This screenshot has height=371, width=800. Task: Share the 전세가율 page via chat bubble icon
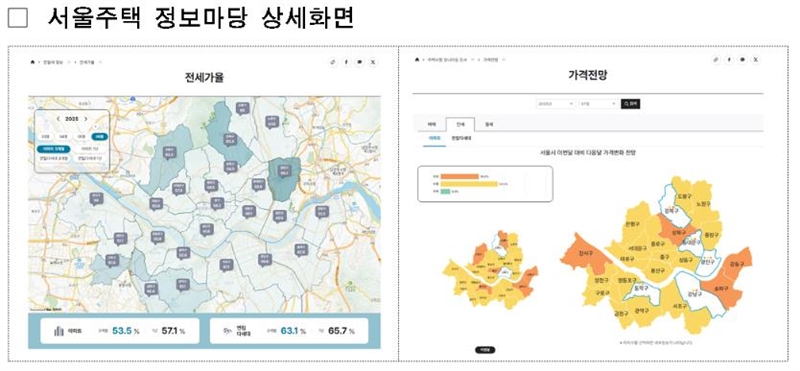point(360,62)
